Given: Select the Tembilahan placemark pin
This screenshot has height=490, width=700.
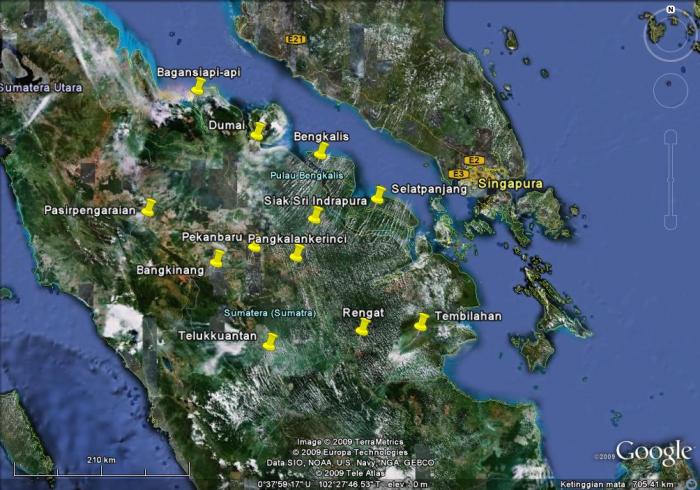Looking at the screenshot, I should pyautogui.click(x=421, y=322).
